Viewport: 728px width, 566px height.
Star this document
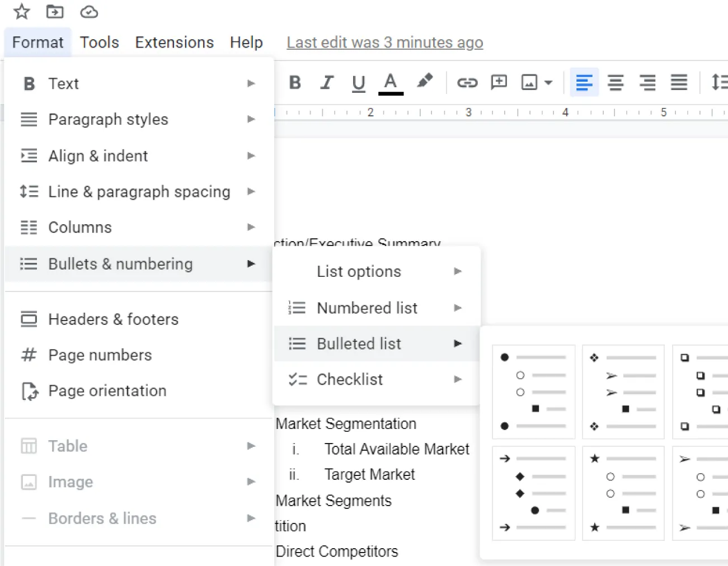point(21,11)
